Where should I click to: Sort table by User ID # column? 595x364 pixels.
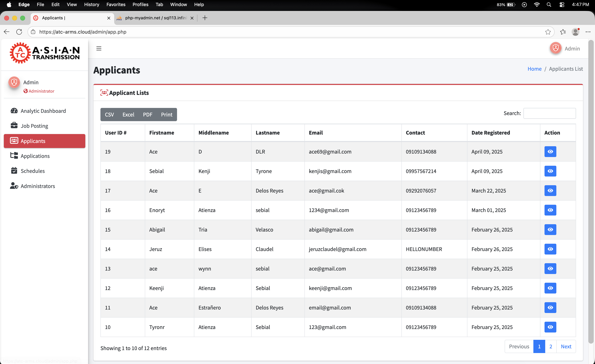[116, 133]
